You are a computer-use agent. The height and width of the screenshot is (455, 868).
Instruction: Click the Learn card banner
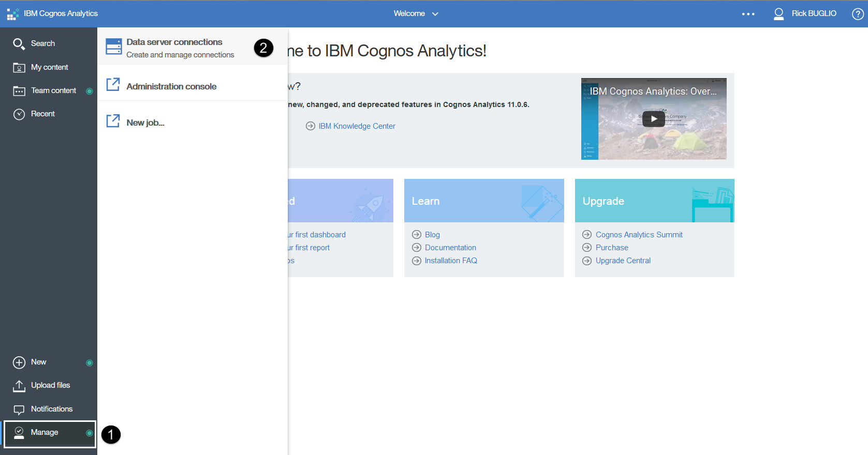[484, 201]
